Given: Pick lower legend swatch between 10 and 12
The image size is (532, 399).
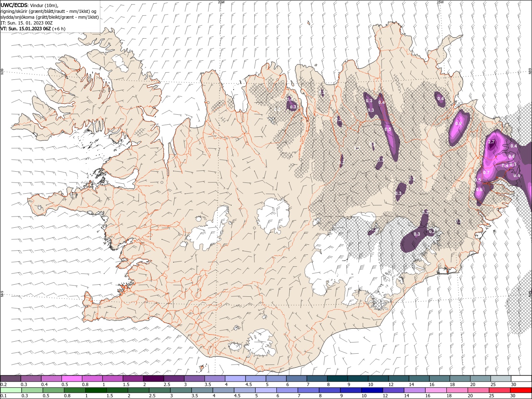Looking at the screenshot, I should [x=372, y=390].
